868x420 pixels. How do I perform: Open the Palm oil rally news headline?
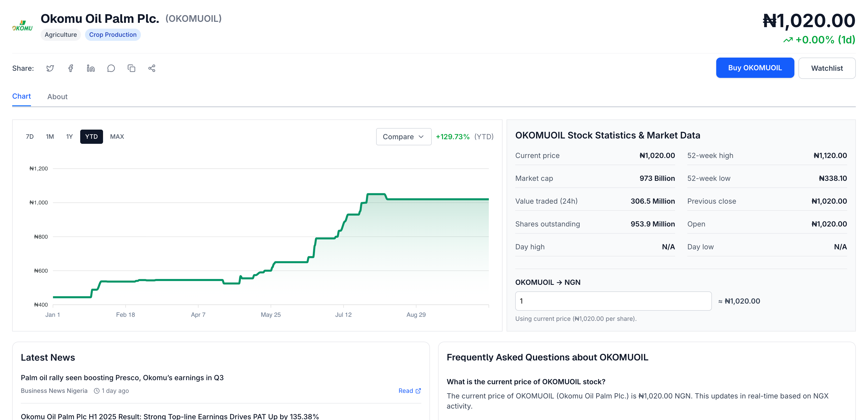click(122, 378)
